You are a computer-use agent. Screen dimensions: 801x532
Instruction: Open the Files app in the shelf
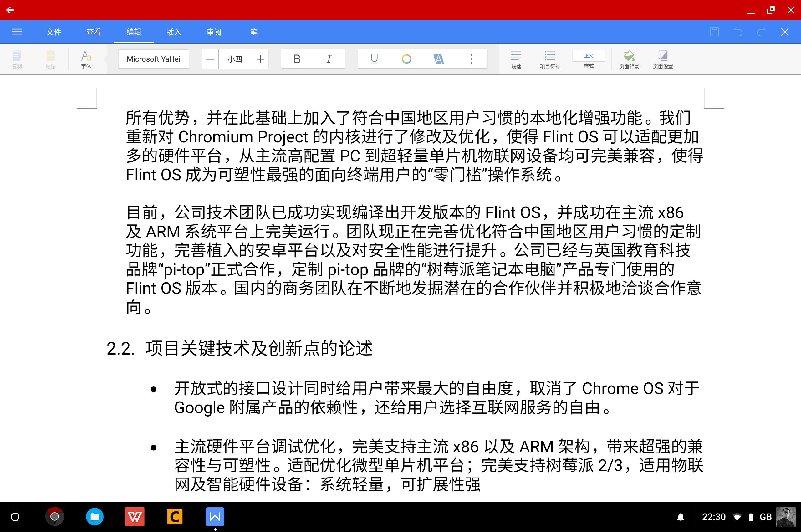(x=95, y=517)
